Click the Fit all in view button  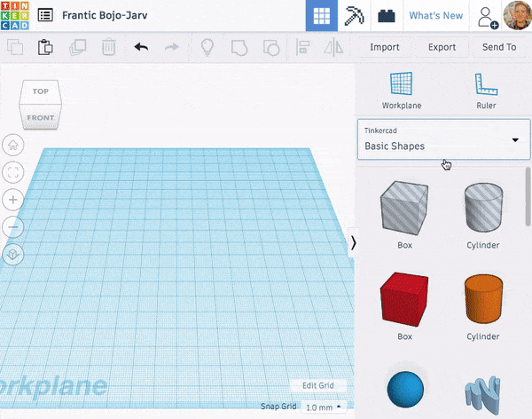[x=13, y=172]
